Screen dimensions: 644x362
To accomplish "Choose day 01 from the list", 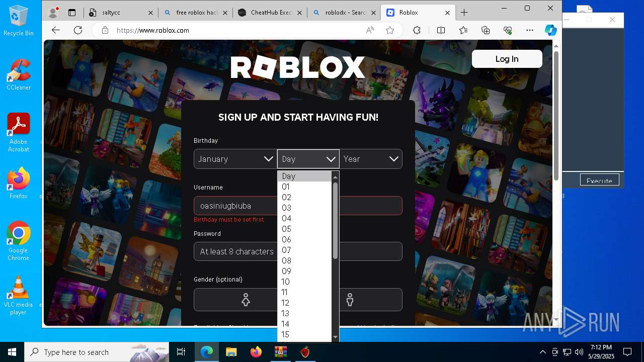I will pos(304,187).
